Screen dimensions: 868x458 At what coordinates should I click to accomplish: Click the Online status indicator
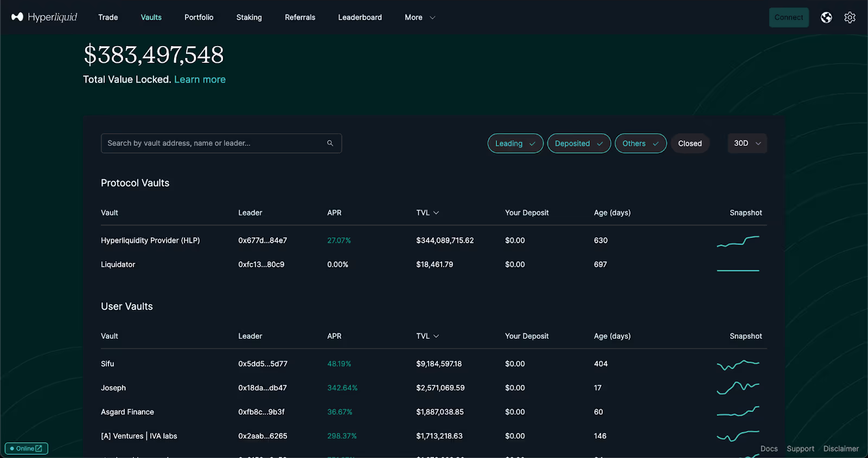26,448
